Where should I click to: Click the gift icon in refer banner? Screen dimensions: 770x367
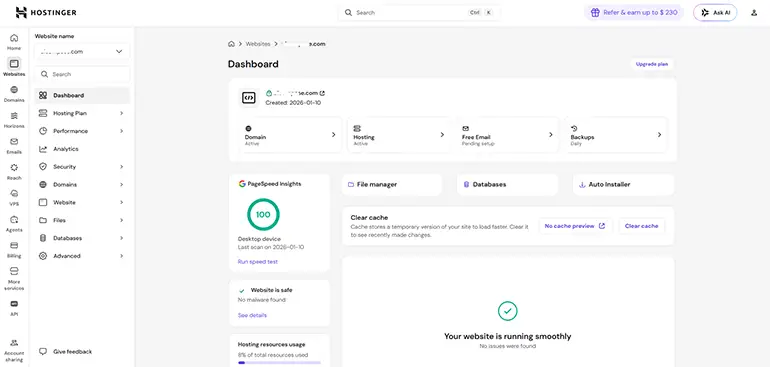tap(595, 13)
